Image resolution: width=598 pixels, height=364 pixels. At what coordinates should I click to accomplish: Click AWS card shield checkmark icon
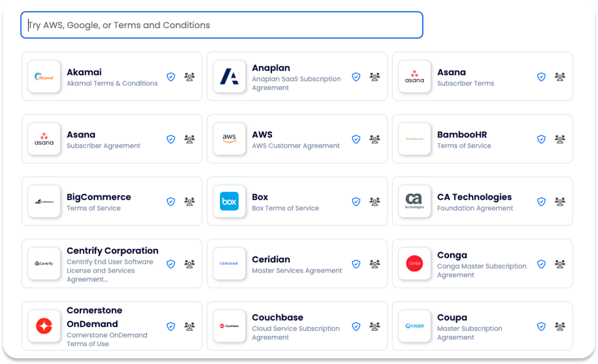point(356,139)
